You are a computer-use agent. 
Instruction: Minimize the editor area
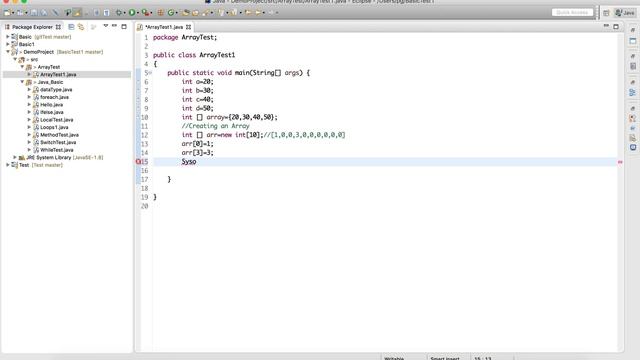[x=606, y=27]
